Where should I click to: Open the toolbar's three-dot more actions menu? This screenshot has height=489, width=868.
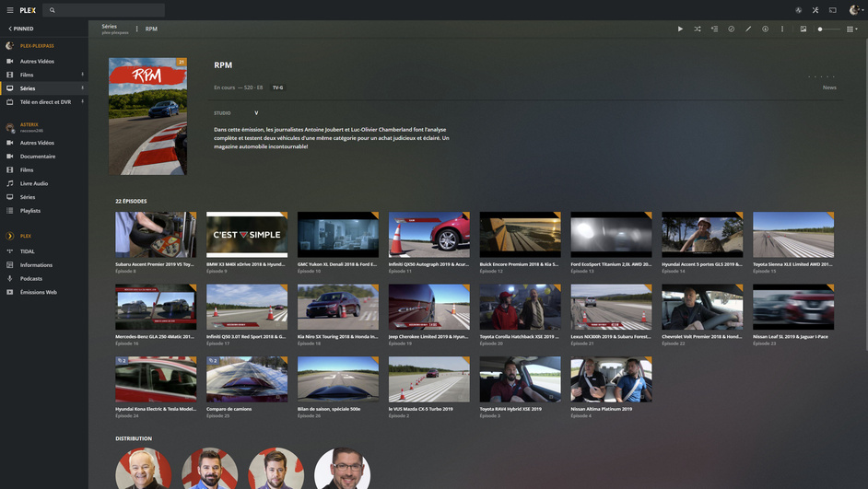coord(782,29)
